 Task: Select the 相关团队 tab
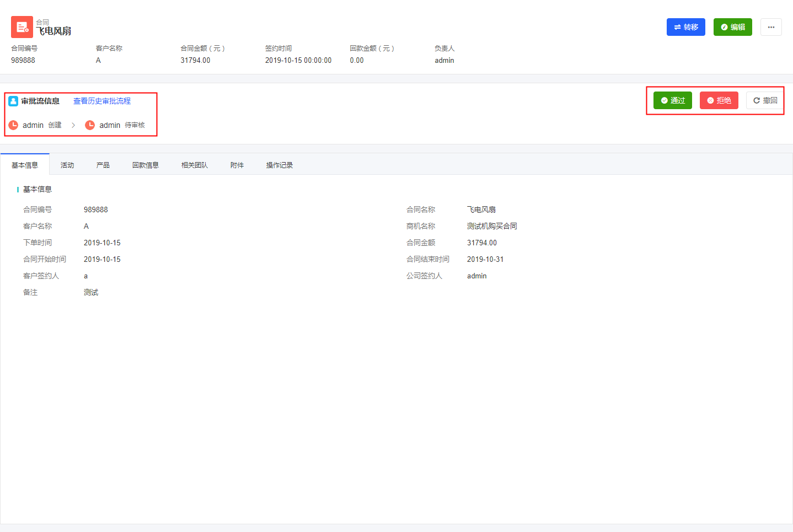pyautogui.click(x=195, y=165)
